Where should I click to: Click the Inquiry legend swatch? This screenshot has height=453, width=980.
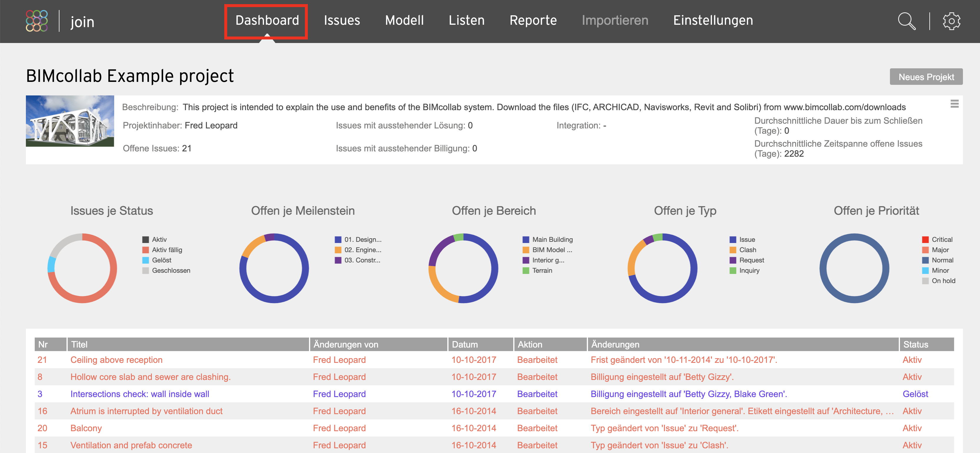[733, 270]
